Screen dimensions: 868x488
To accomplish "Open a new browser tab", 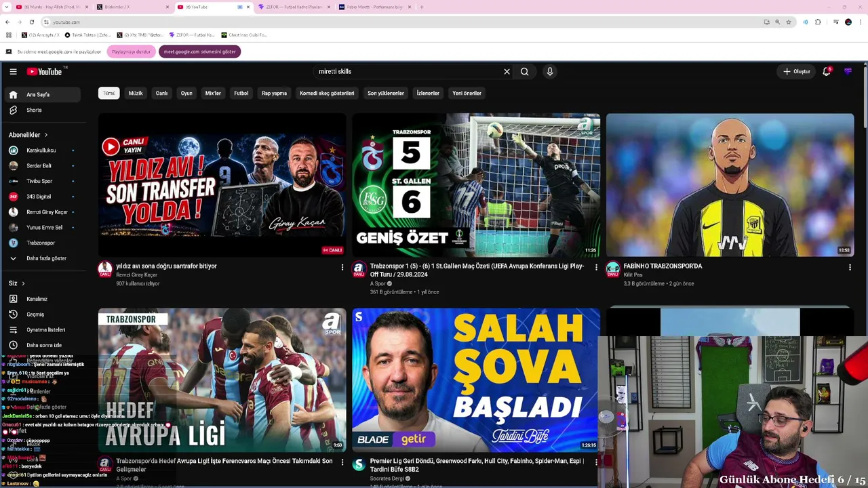I will tap(421, 7).
